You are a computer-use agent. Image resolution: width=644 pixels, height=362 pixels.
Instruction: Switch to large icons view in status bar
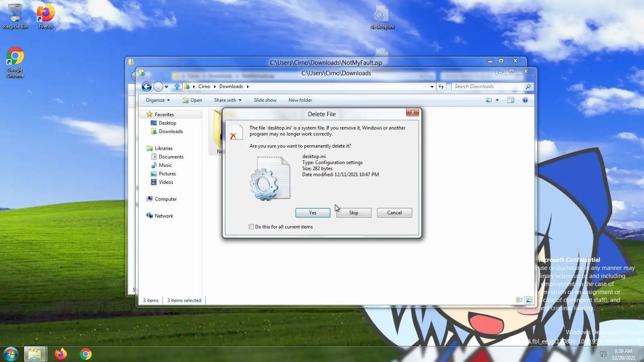tap(529, 300)
